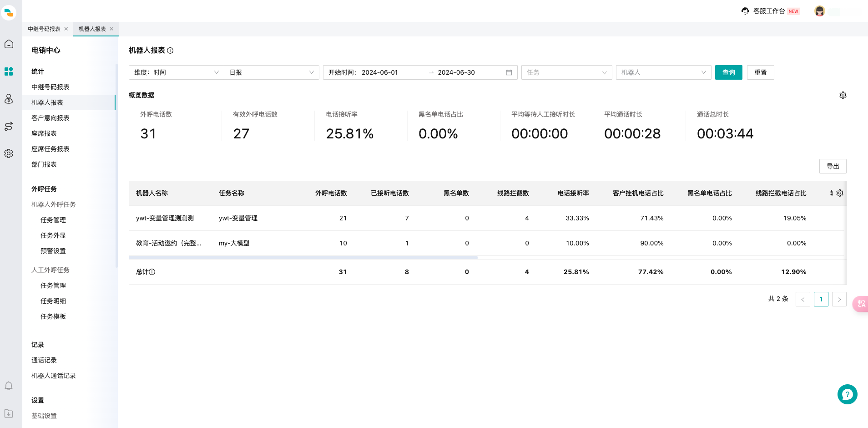Click the pink translate floating icon
Image resolution: width=868 pixels, height=428 pixels.
point(861,304)
